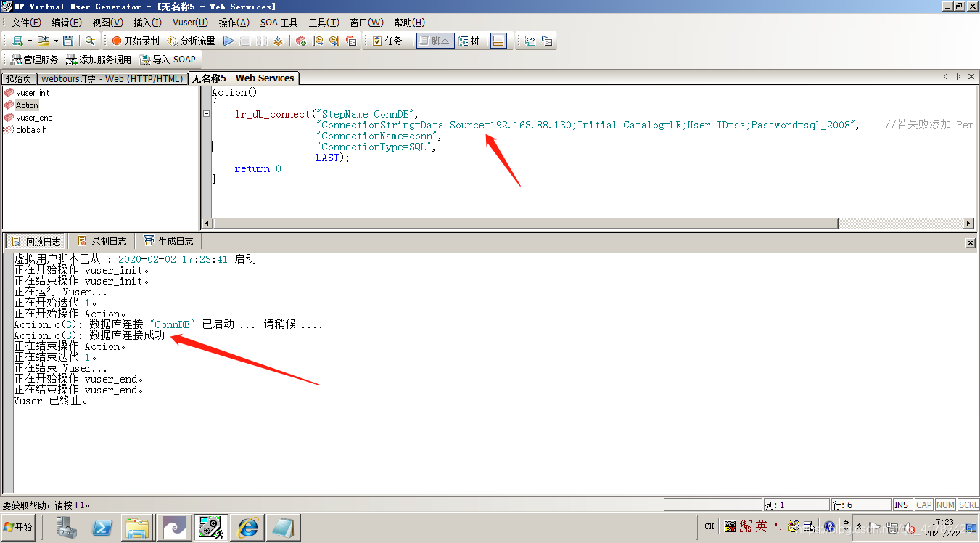This screenshot has height=543, width=980.
Task: Click the start transaction stopwatch icon
Action: [318, 41]
